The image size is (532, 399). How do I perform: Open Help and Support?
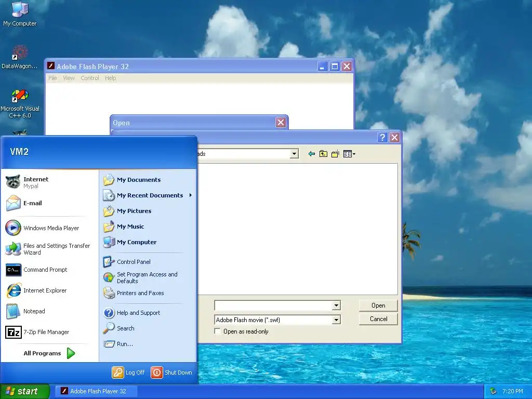[x=148, y=313]
